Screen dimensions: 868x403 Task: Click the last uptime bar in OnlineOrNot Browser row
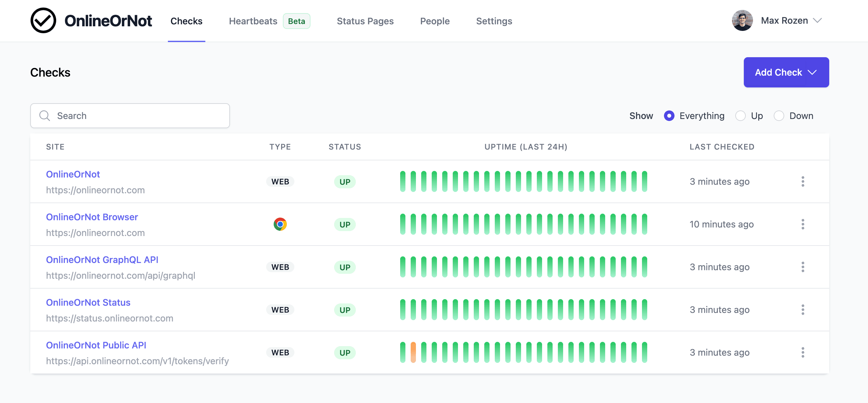pyautogui.click(x=645, y=224)
